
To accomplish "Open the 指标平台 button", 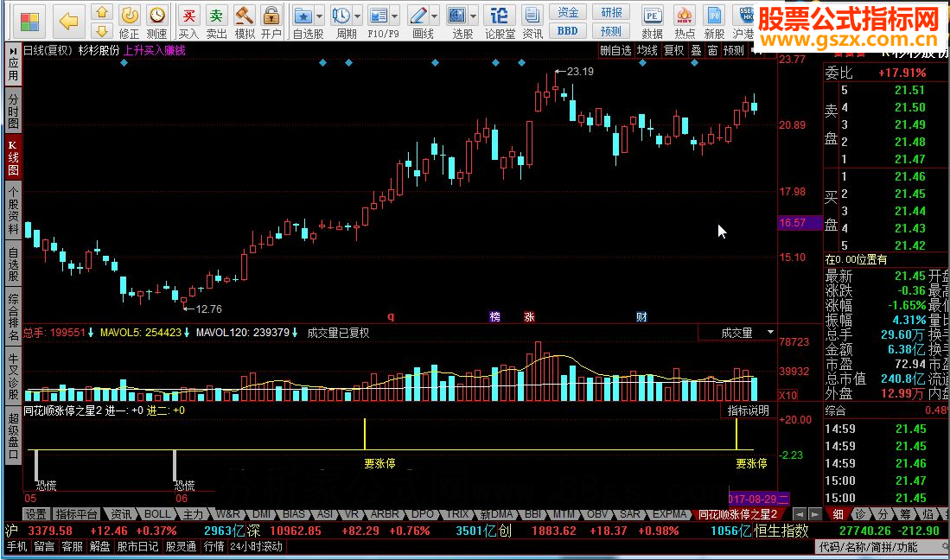I will click(76, 514).
